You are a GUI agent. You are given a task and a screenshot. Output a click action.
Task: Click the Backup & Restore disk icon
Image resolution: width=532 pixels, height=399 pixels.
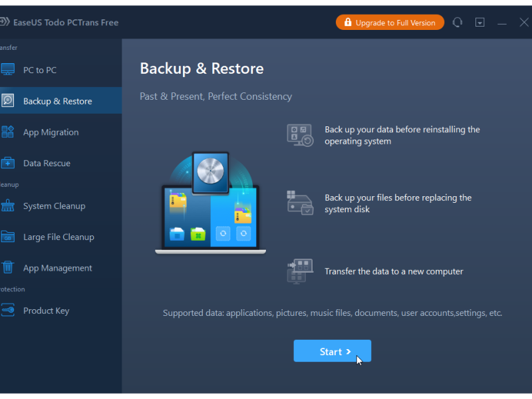(x=7, y=101)
